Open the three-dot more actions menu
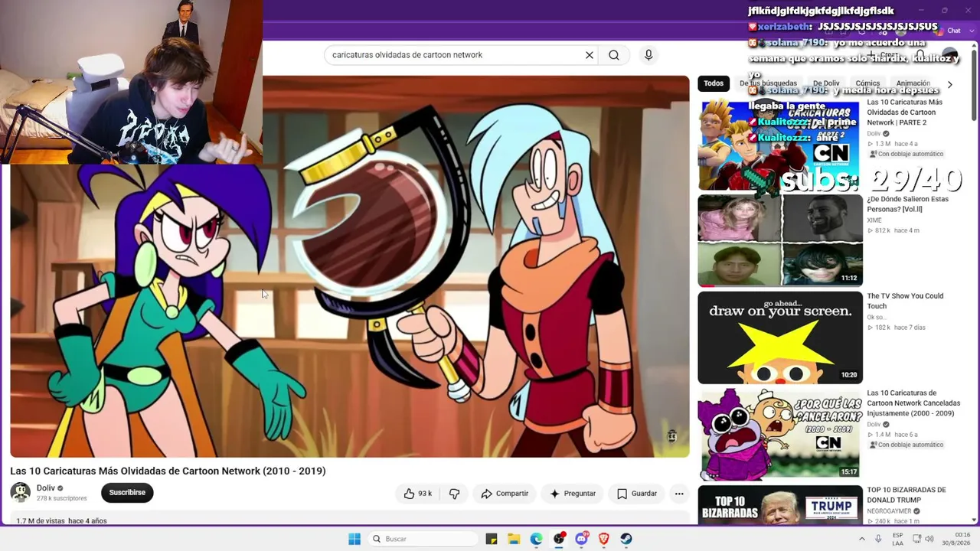The image size is (980, 551). 679,494
